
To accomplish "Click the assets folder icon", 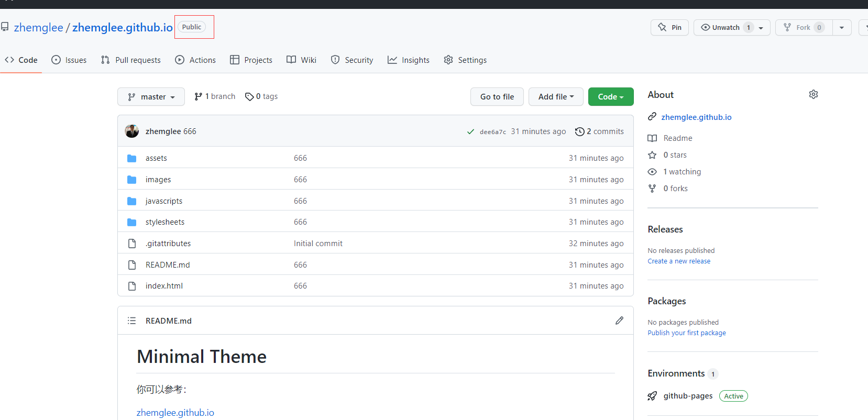I will pos(132,158).
